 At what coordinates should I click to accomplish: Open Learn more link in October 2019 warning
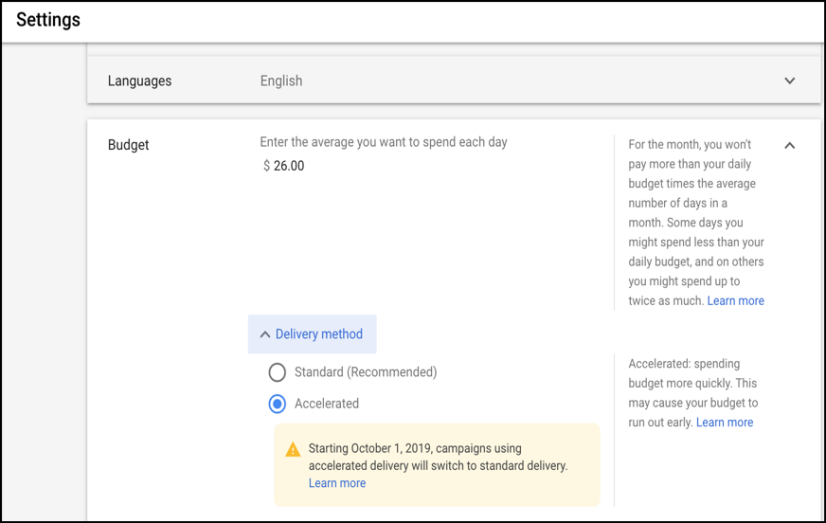coord(337,483)
